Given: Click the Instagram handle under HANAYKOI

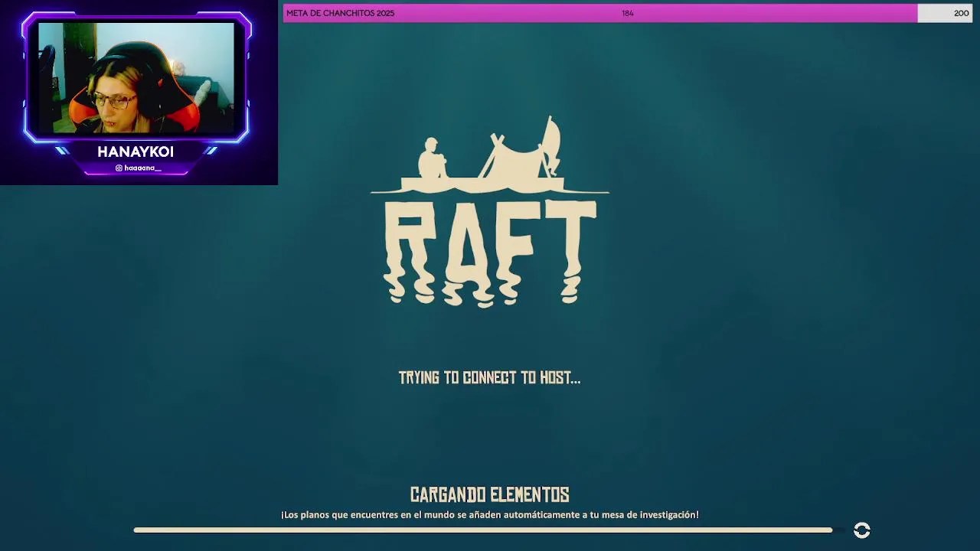Looking at the screenshot, I should pyautogui.click(x=139, y=168).
